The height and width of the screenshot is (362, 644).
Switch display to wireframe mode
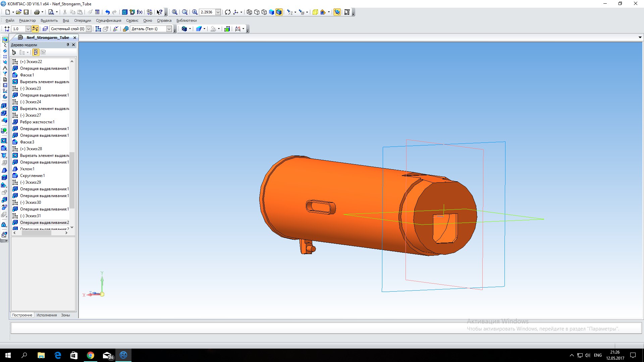[x=249, y=12]
